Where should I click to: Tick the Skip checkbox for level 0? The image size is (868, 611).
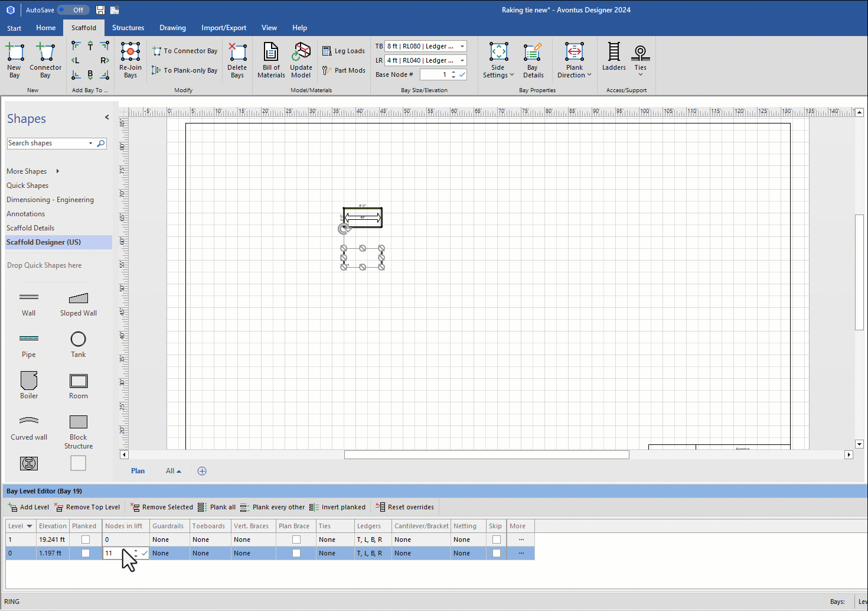[497, 553]
